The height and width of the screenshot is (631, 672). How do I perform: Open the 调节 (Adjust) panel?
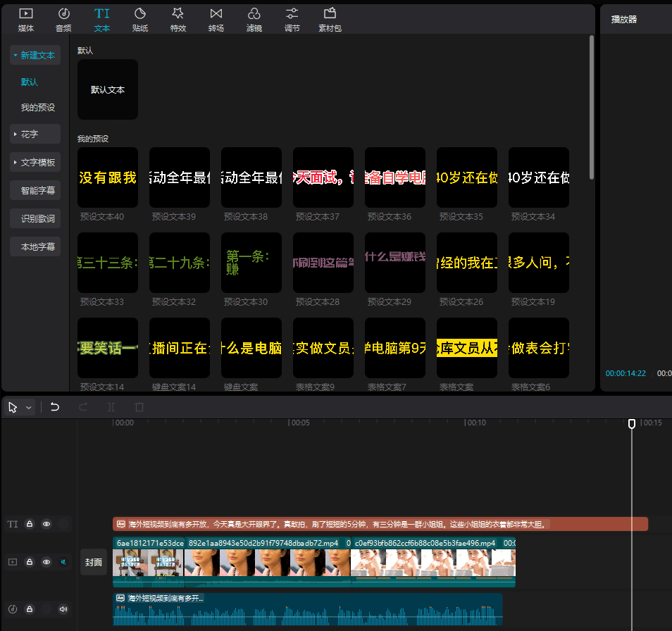pos(292,19)
